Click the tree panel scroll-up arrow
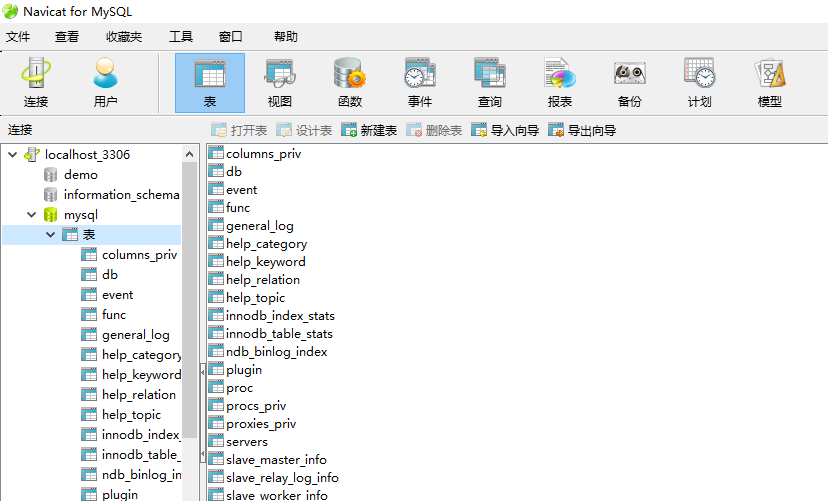Viewport: 828px width, 501px height. (x=190, y=154)
